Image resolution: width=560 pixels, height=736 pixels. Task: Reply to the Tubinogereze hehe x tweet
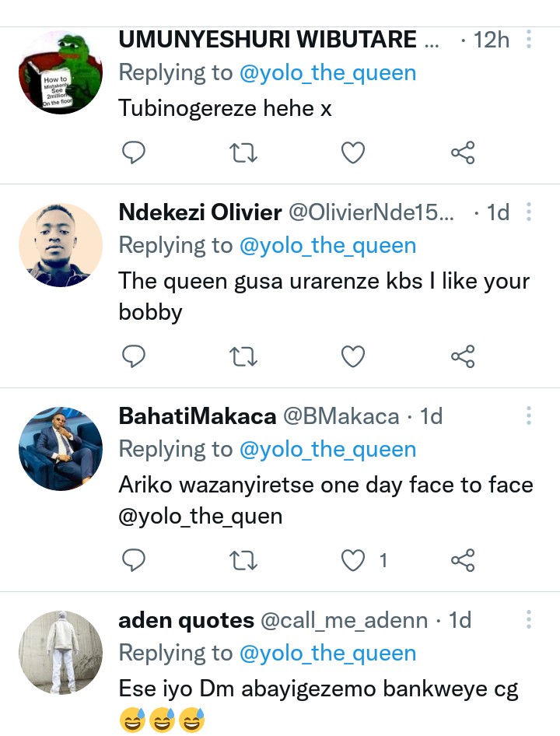tap(135, 152)
